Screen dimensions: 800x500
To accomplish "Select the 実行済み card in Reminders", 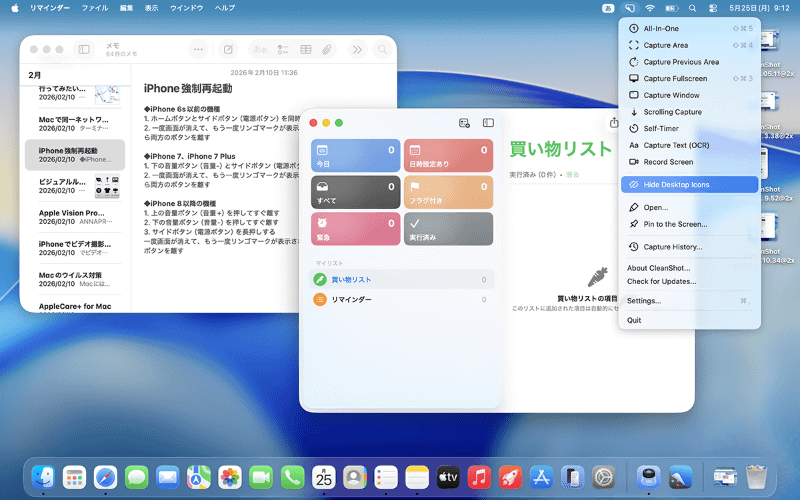I will (448, 229).
